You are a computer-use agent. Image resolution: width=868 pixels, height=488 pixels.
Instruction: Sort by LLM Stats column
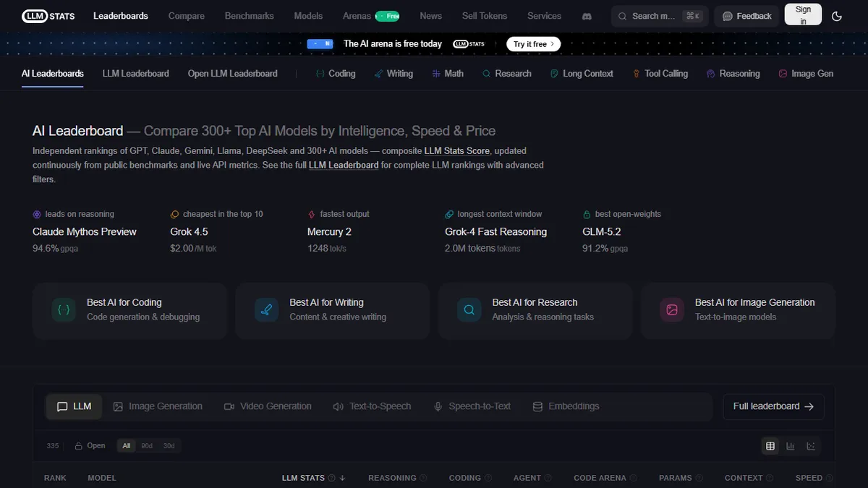tap(314, 478)
